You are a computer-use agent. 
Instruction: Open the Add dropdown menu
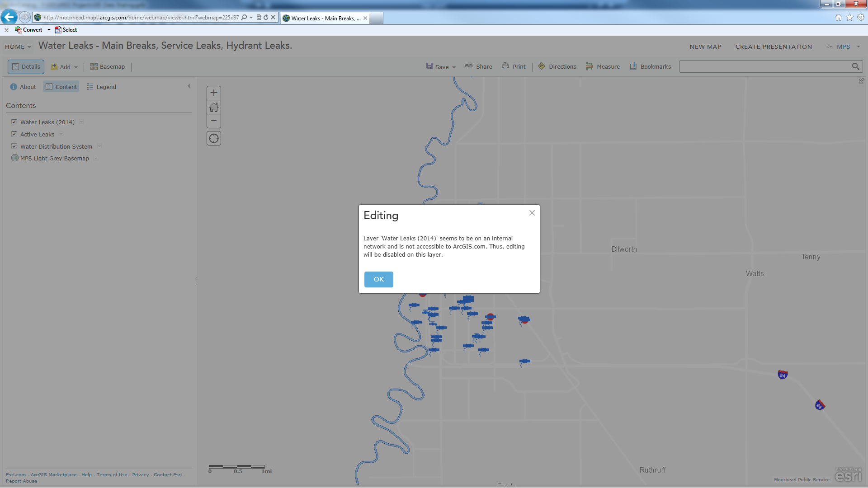[x=64, y=67]
